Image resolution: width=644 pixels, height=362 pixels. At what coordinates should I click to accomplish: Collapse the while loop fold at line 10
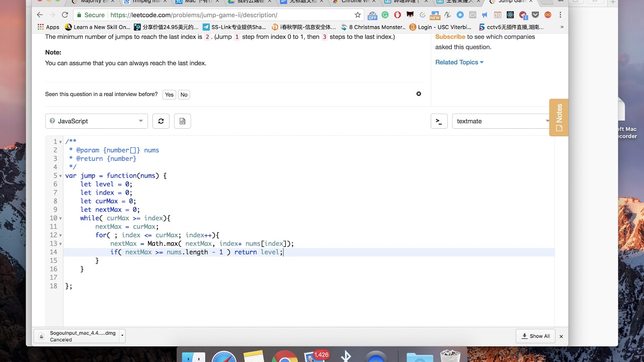click(x=60, y=218)
